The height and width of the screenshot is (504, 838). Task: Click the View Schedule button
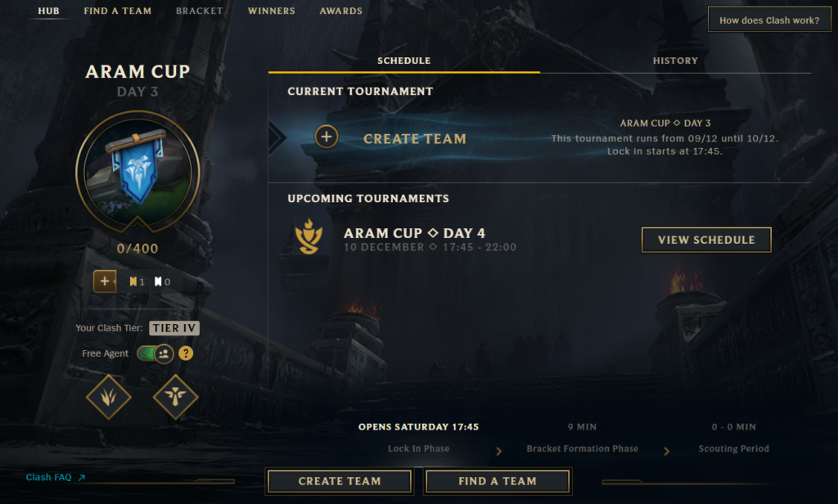tap(706, 240)
